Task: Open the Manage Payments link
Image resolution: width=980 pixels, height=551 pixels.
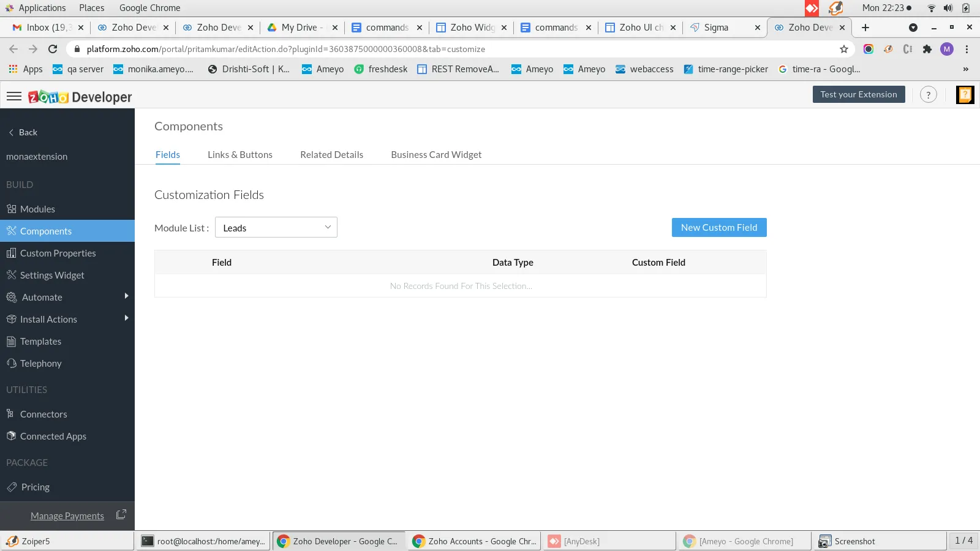Action: pos(67,516)
